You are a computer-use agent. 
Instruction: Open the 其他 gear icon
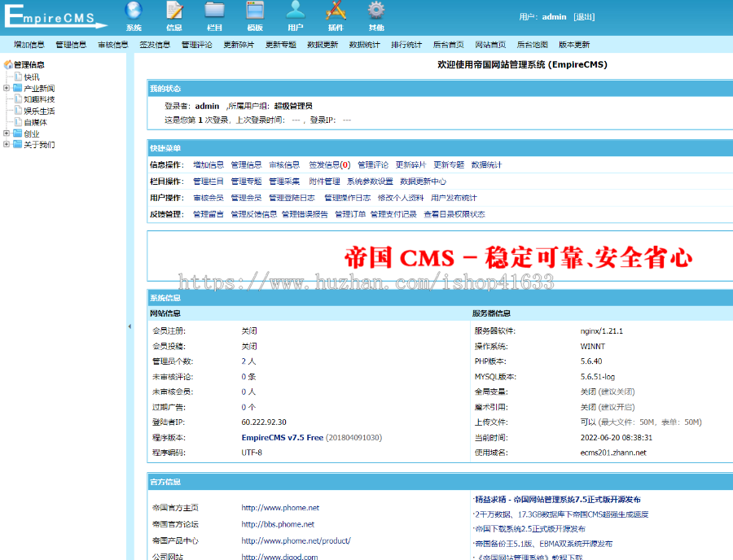click(376, 11)
